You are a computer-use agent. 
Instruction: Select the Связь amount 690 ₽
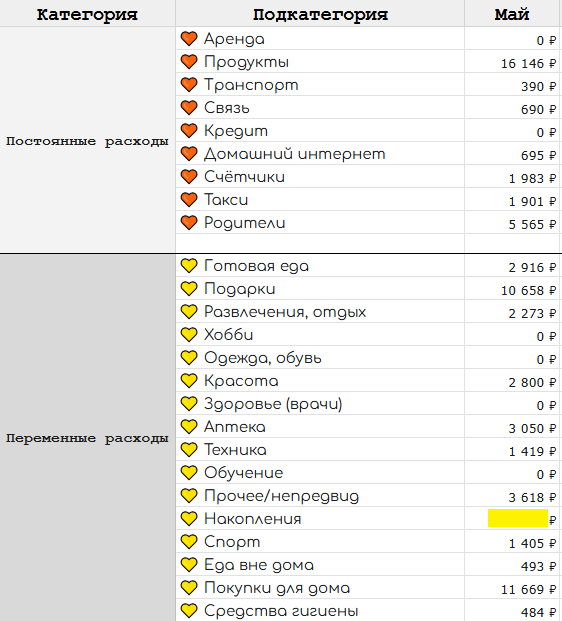point(538,109)
